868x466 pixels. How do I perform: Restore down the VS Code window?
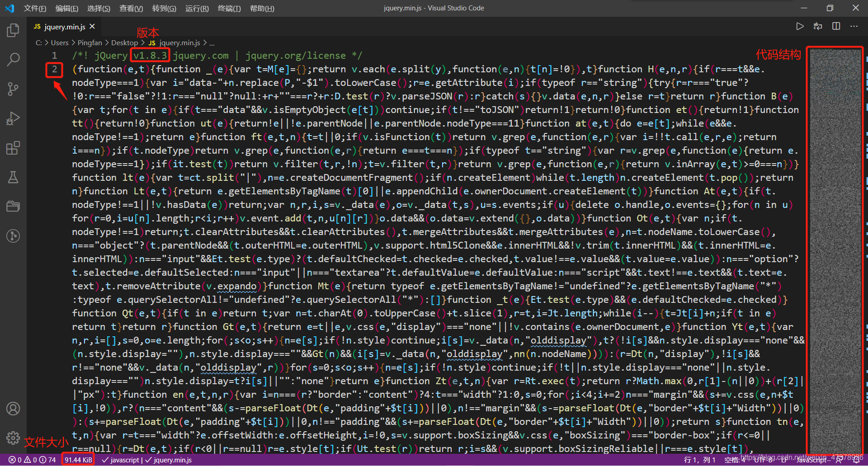pyautogui.click(x=830, y=8)
